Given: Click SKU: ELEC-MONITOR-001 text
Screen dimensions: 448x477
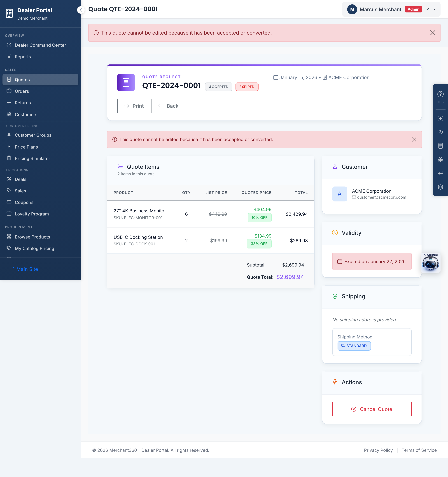Looking at the screenshot, I should [x=138, y=218].
